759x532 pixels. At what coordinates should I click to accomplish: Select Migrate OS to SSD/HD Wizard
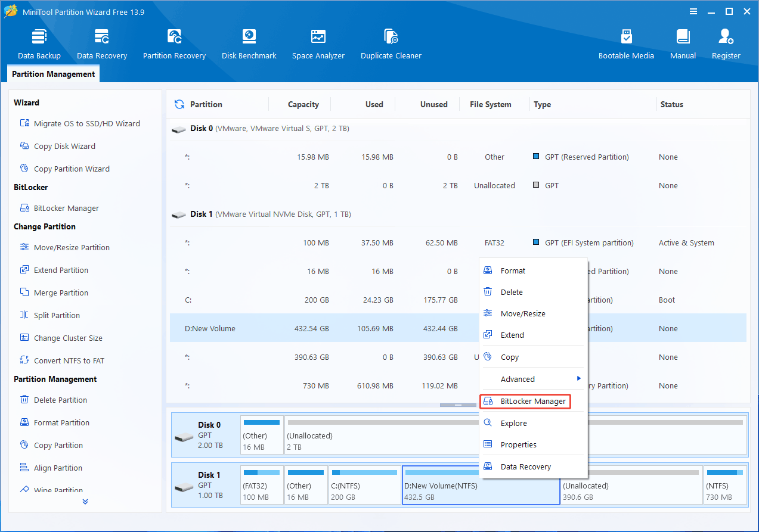click(80, 123)
